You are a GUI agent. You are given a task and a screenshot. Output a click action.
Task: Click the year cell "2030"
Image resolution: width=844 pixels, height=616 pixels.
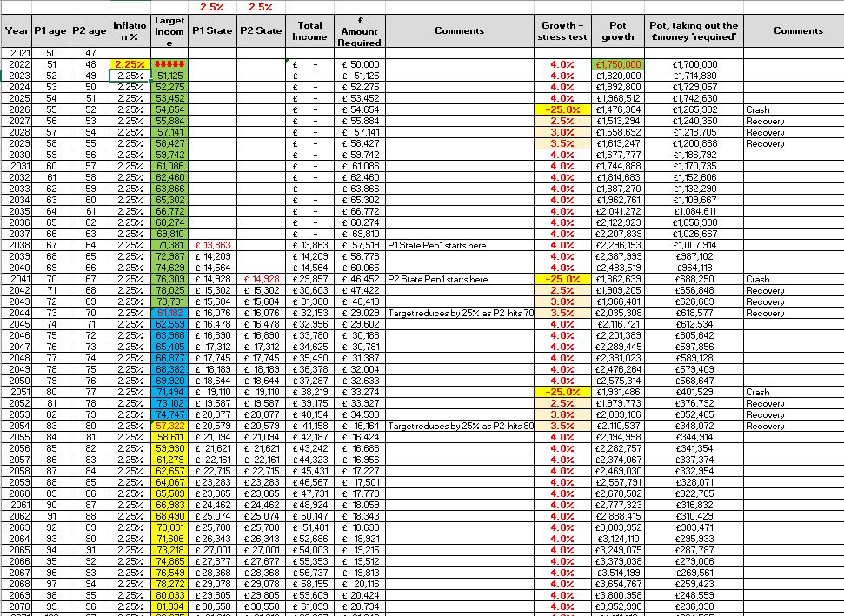tap(17, 155)
